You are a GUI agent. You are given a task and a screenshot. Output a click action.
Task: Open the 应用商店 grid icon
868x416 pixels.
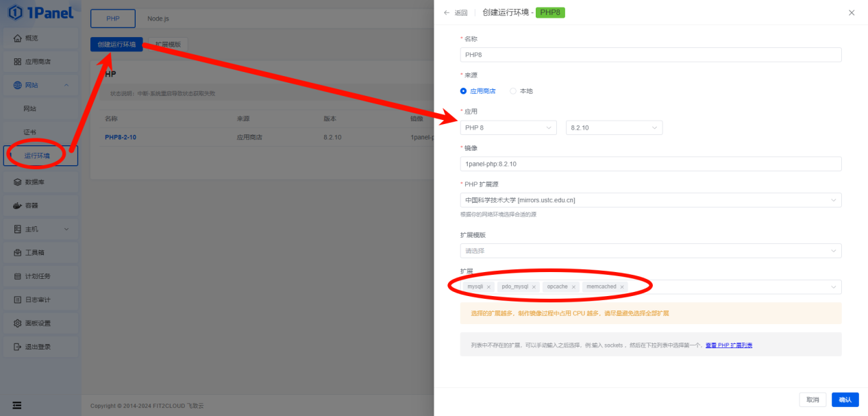point(18,62)
